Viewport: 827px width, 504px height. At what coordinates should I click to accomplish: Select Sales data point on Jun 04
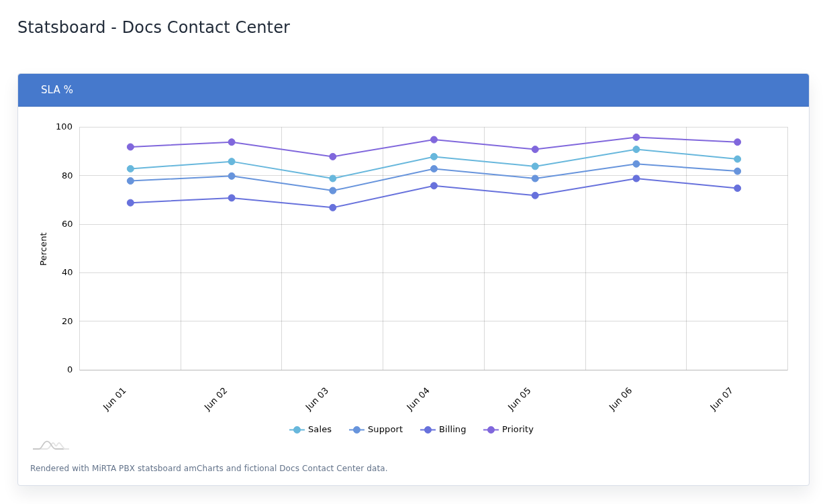434,157
